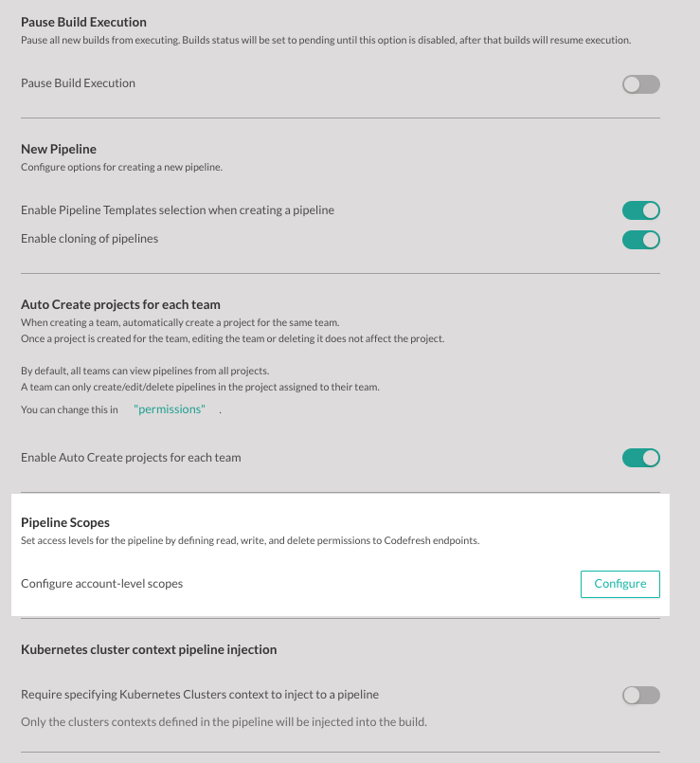Disable the Pipeline Templates selection toggle
The width and height of the screenshot is (700, 763).
pos(640,210)
